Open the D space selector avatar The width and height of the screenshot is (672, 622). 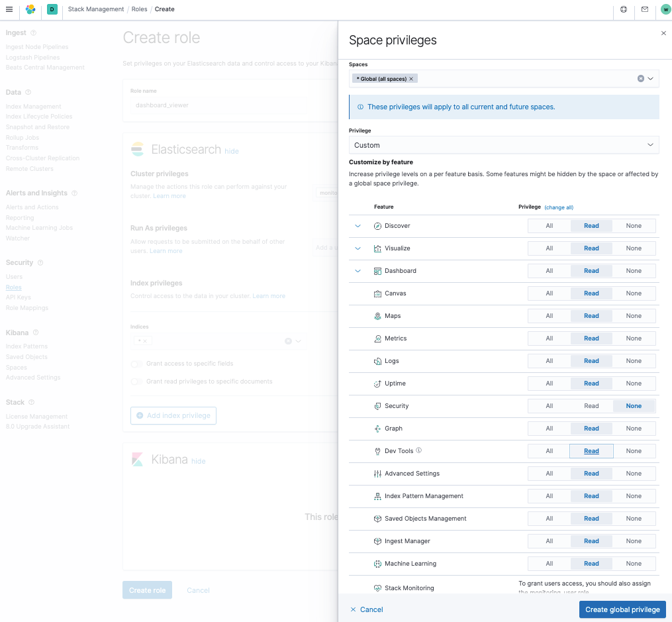point(52,9)
